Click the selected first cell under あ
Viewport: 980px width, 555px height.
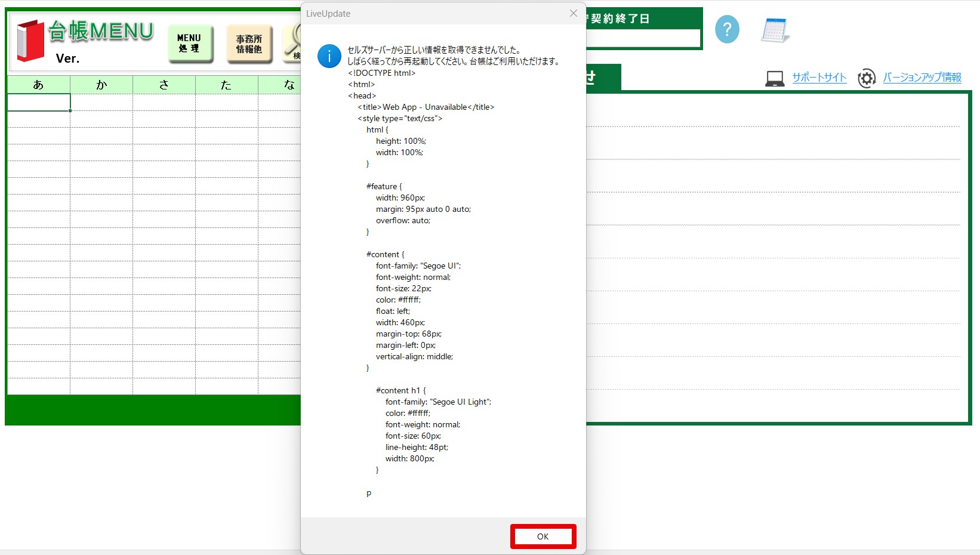(x=39, y=103)
